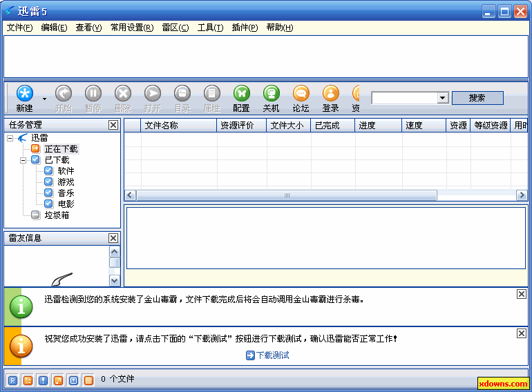Click the 删除 delete toolbar icon
The image size is (532, 392).
123,93
